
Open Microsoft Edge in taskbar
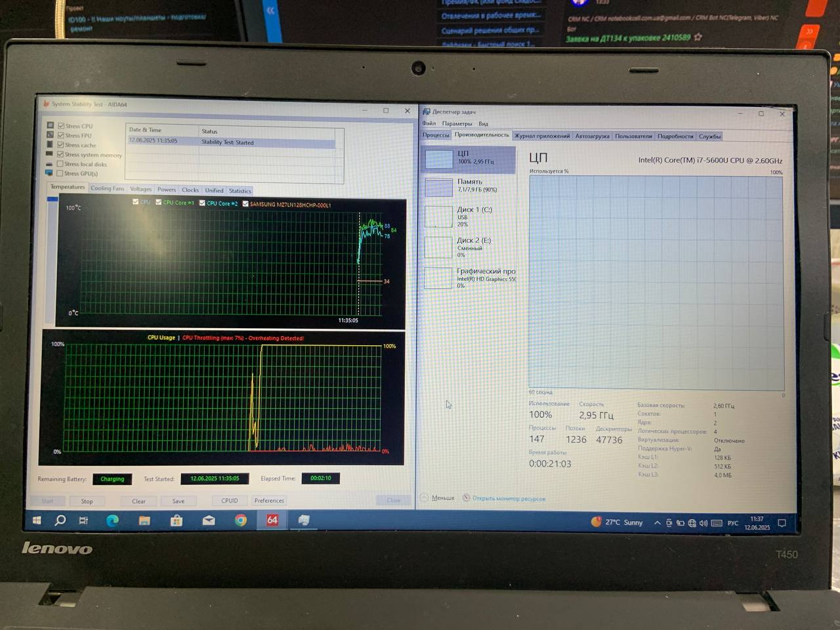(112, 520)
